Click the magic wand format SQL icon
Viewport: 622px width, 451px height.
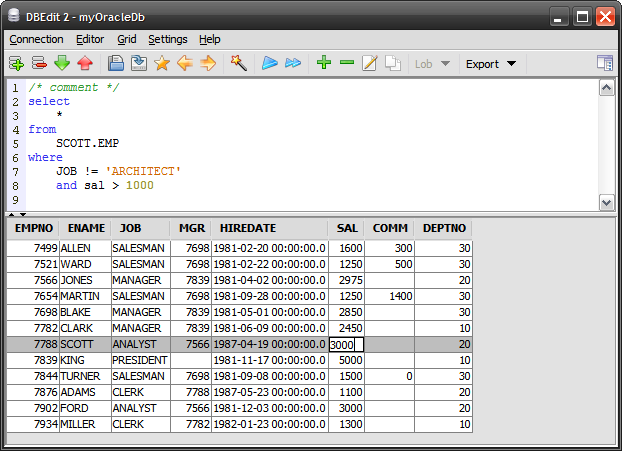tap(238, 63)
